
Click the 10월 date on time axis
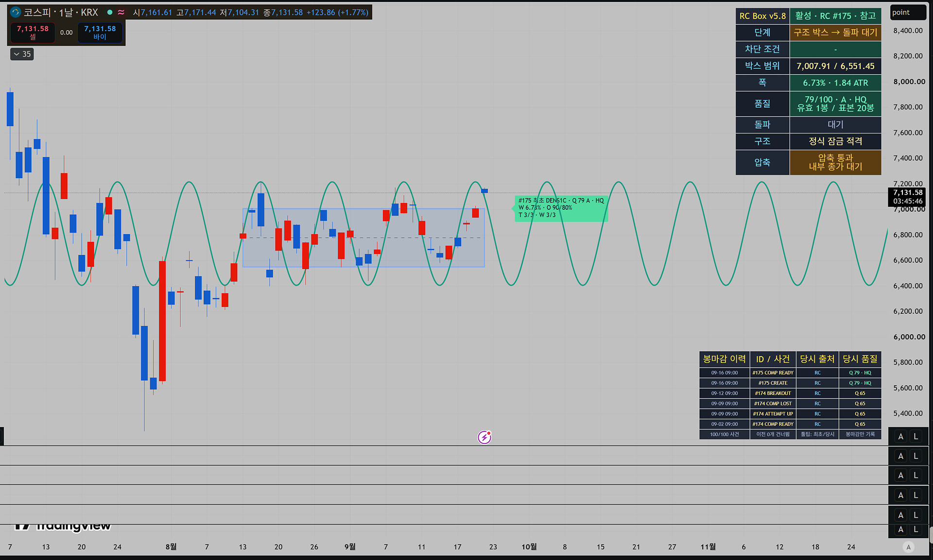pos(529,547)
